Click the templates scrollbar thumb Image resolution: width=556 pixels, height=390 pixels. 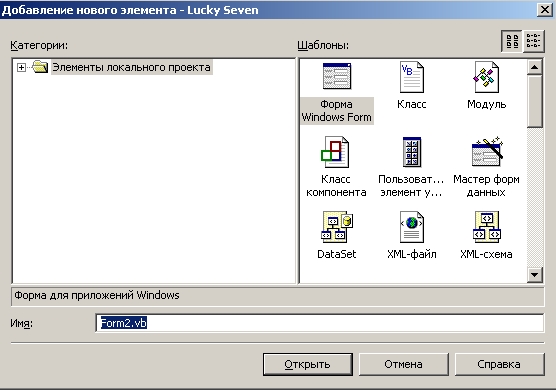click(x=534, y=101)
